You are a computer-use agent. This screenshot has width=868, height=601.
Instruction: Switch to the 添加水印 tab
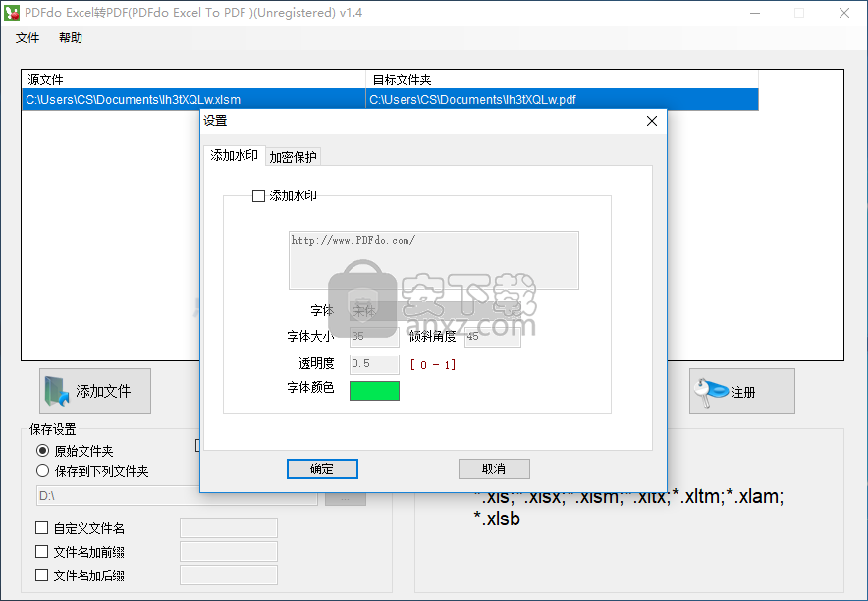click(x=234, y=155)
